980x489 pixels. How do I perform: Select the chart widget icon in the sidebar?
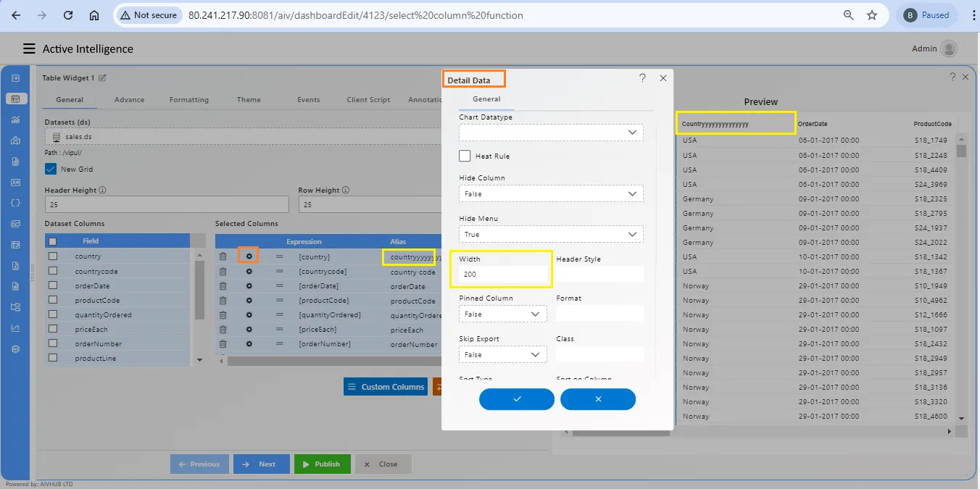[x=15, y=120]
